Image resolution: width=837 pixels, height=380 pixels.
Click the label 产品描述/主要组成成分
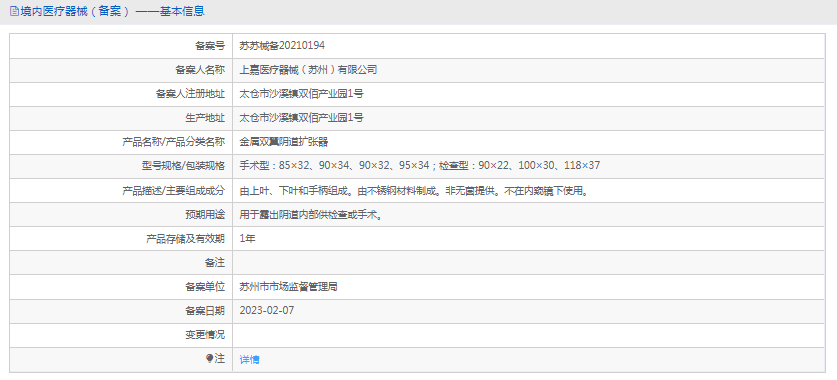coord(173,191)
